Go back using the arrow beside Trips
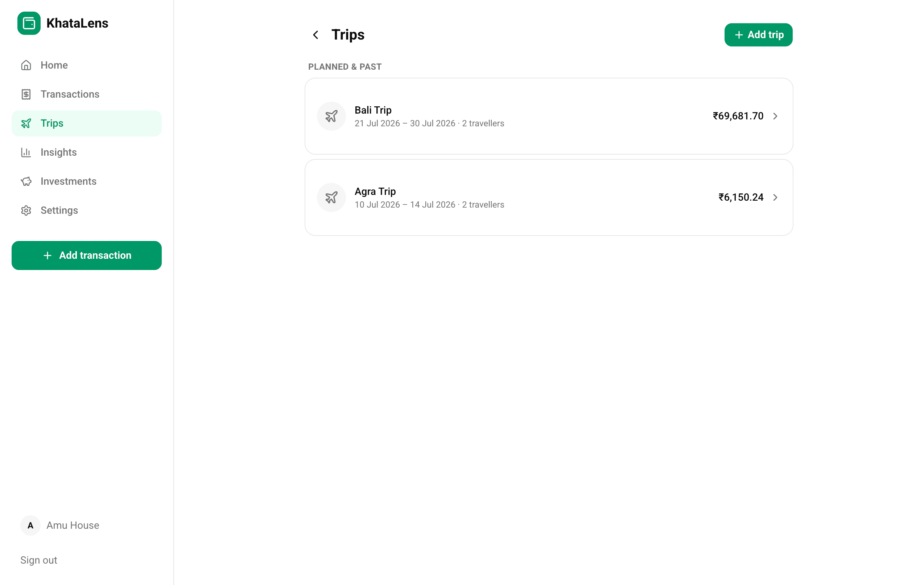This screenshot has height=585, width=924. [x=315, y=35]
